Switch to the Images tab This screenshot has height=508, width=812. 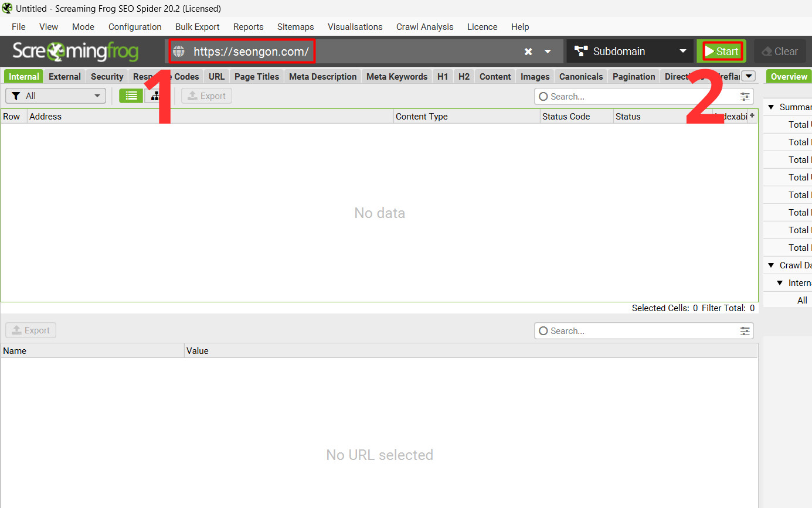[535, 77]
